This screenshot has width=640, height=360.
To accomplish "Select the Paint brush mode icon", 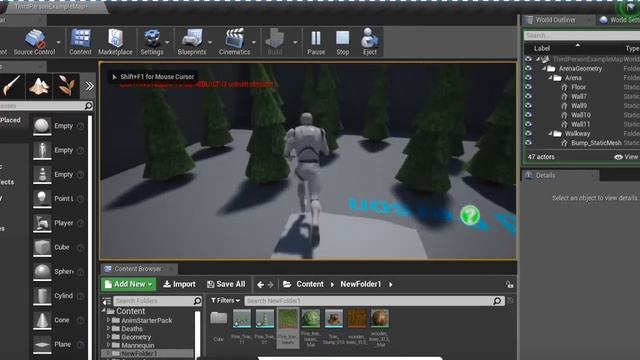I will click(12, 86).
